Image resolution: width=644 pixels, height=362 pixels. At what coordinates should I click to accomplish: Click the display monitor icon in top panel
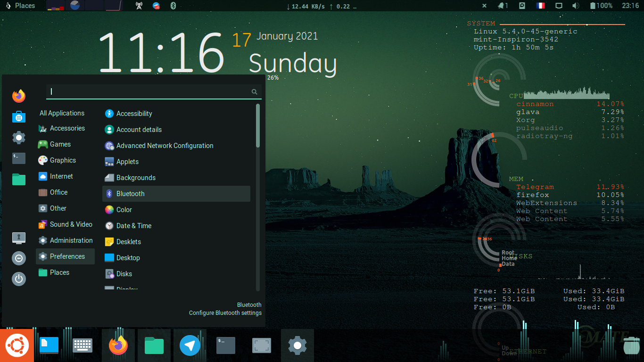point(559,6)
